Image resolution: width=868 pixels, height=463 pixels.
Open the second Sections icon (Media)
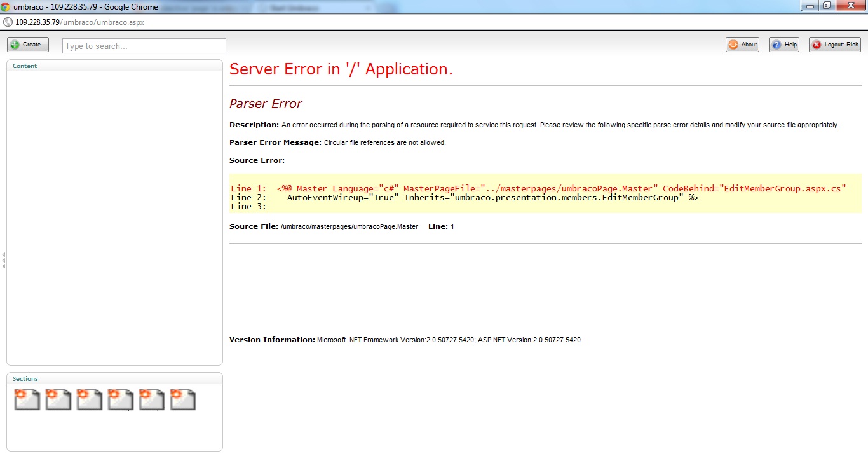58,399
